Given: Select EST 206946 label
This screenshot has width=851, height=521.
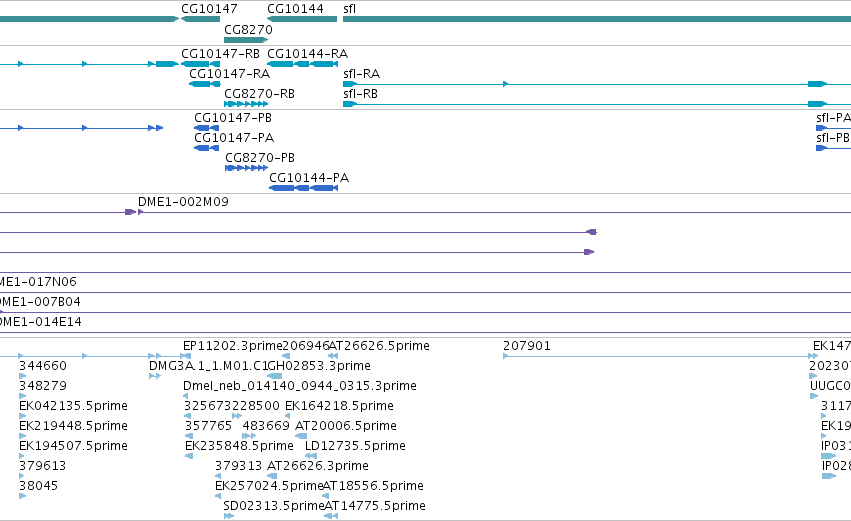Looking at the screenshot, I should pos(306,346).
